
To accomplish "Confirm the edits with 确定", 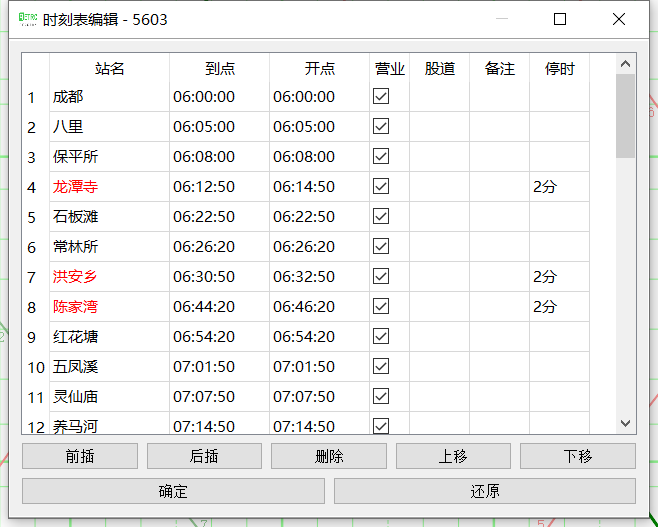I will pyautogui.click(x=173, y=491).
